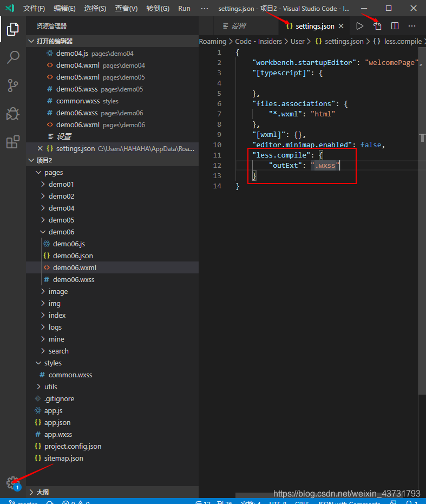Open common.wxss in open editors list
Screen dimensions: 426x504
pyautogui.click(x=112, y=101)
